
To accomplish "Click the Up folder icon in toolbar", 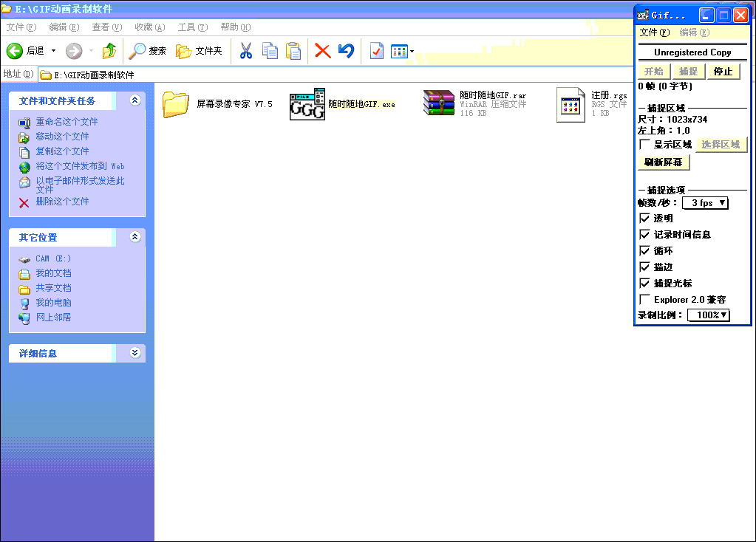I will pos(109,51).
